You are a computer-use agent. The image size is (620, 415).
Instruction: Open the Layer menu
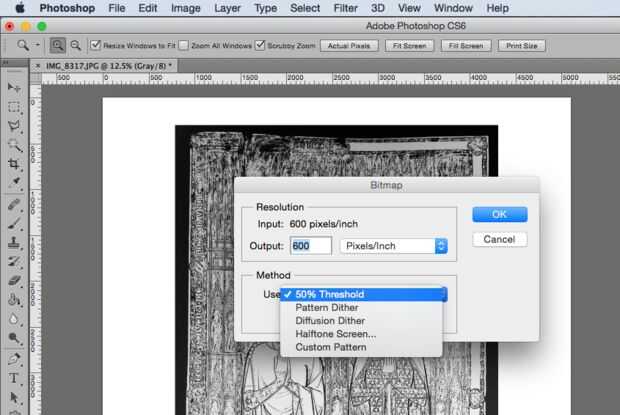coord(227,8)
